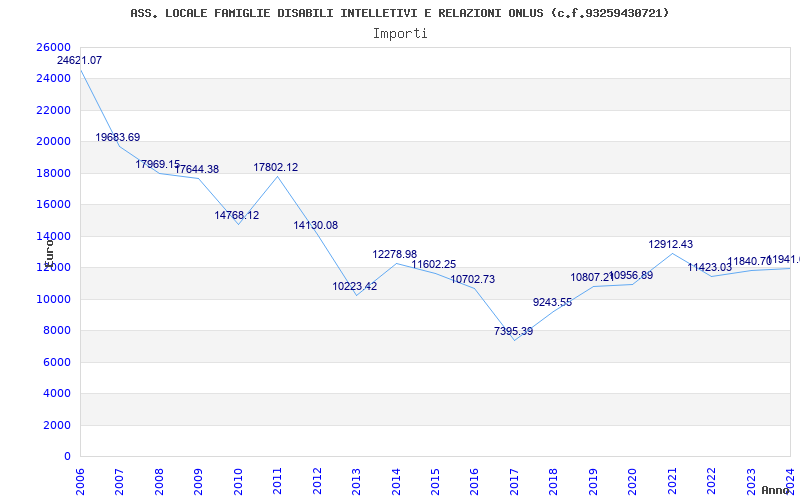Image resolution: width=800 pixels, height=500 pixels.
Task: Click x-axis year 2010
Action: [x=238, y=482]
